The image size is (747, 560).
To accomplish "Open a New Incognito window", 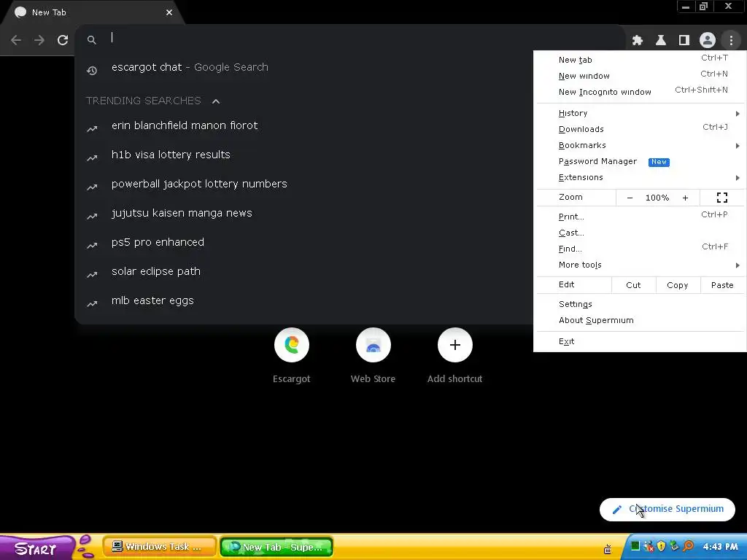I will coord(640,92).
